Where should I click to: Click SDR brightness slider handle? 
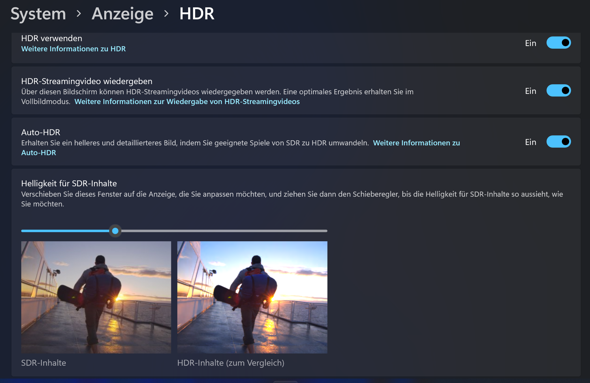coord(115,231)
